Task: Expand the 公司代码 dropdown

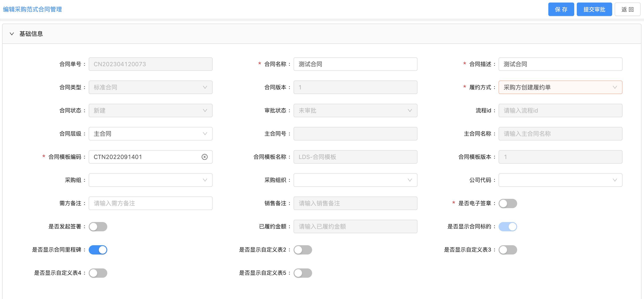Action: click(x=560, y=180)
